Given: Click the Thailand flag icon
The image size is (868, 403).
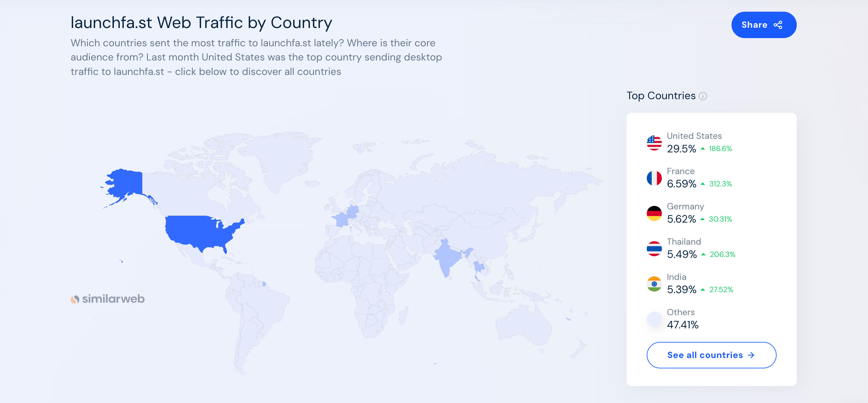Looking at the screenshot, I should [654, 249].
